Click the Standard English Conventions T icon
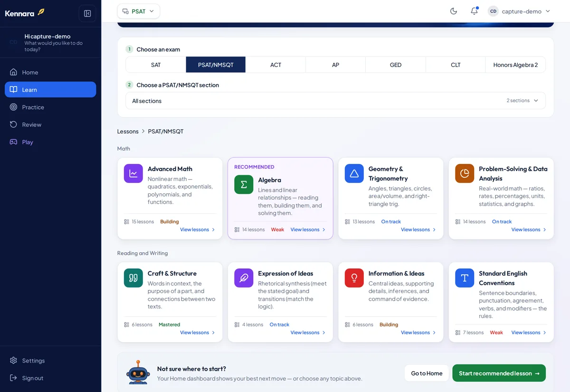Image resolution: width=570 pixels, height=392 pixels. click(465, 278)
